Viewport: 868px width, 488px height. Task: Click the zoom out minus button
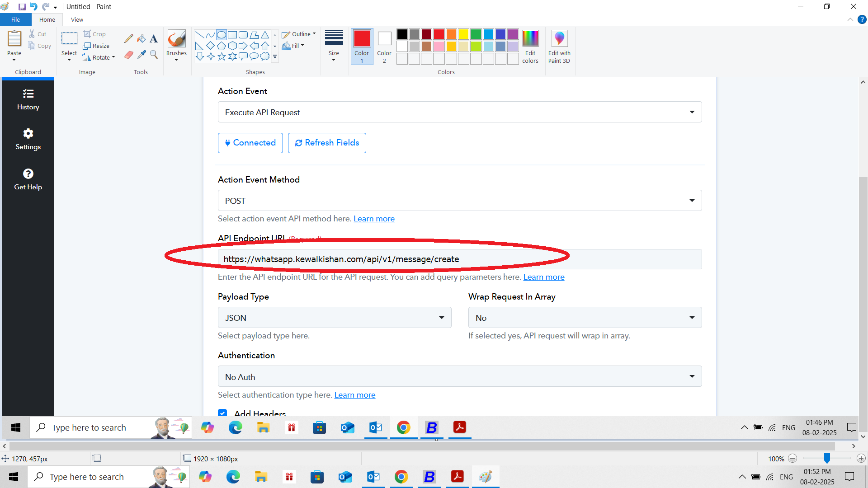click(x=793, y=458)
